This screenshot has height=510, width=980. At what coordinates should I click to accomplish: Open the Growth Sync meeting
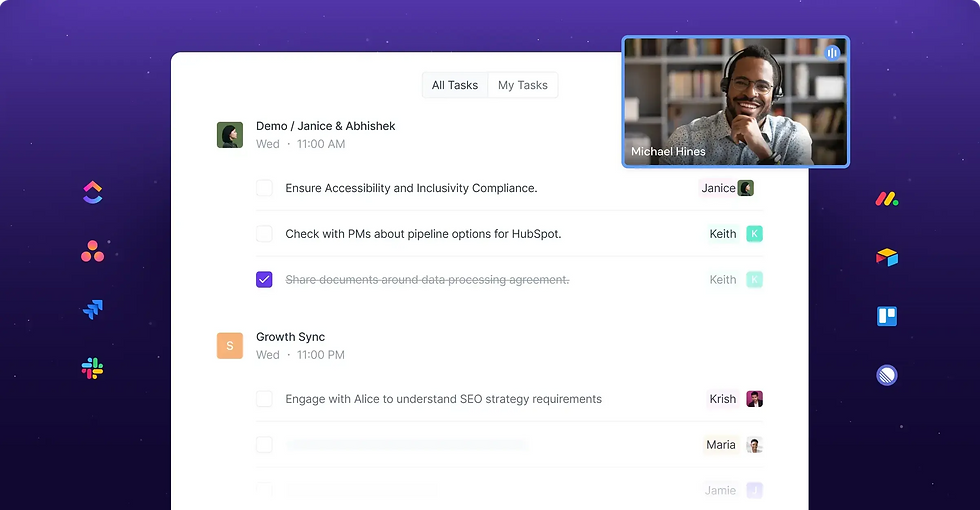click(291, 337)
